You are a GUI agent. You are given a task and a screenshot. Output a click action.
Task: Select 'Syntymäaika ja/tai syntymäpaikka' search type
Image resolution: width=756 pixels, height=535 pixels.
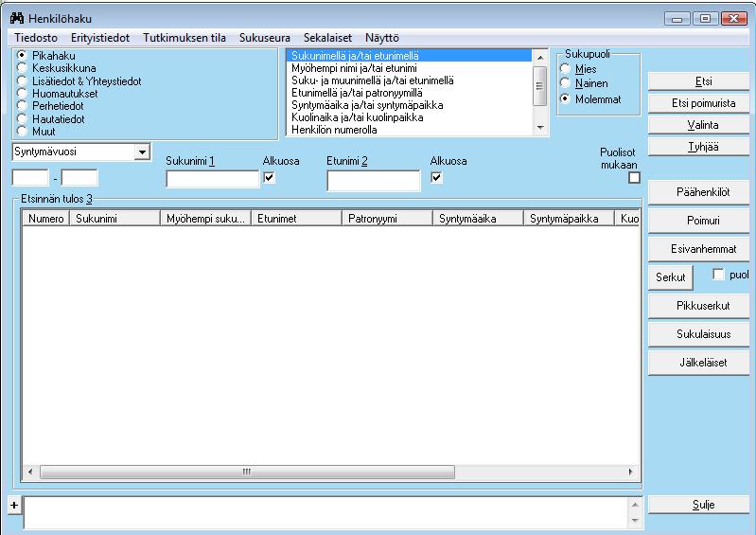click(409, 105)
